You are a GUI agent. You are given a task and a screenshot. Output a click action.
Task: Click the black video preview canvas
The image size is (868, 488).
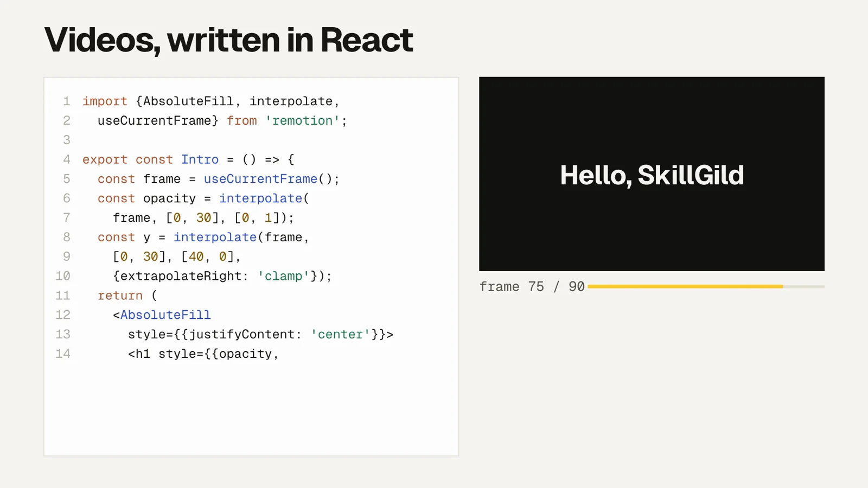pos(652,174)
